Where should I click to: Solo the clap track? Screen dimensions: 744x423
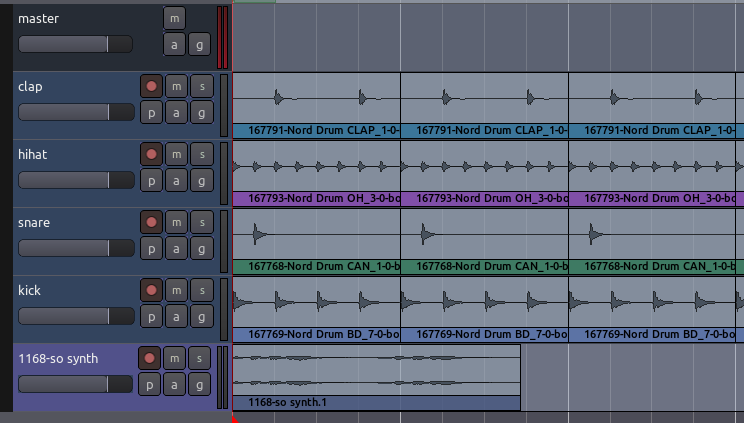point(202,86)
